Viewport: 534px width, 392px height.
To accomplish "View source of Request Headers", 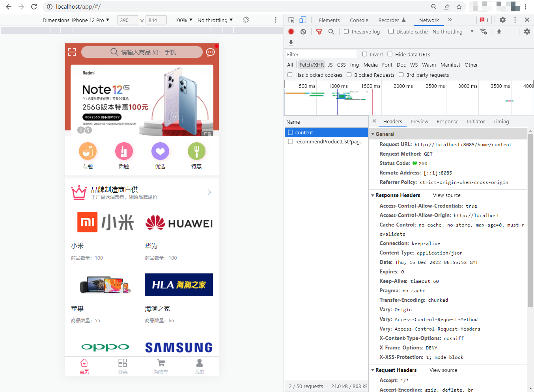I will 443,370.
